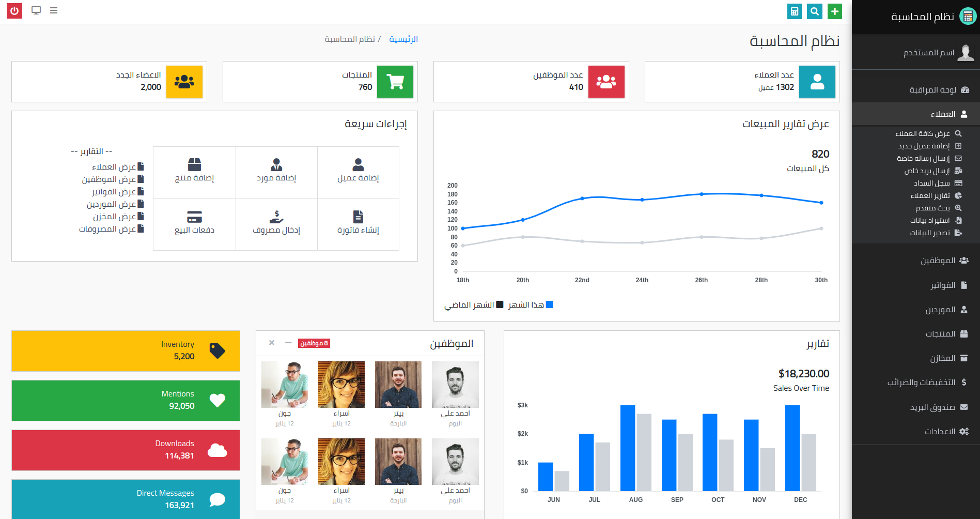Viewport: 980px width, 519px height.
Task: Expand التخفيضات والضرائب sidebar section
Action: click(916, 383)
